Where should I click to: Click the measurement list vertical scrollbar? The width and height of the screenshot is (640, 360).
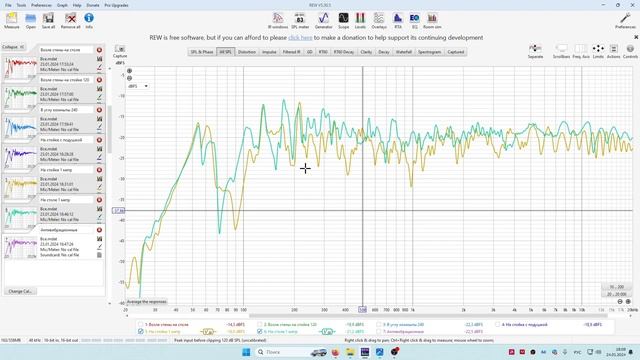pos(109,129)
